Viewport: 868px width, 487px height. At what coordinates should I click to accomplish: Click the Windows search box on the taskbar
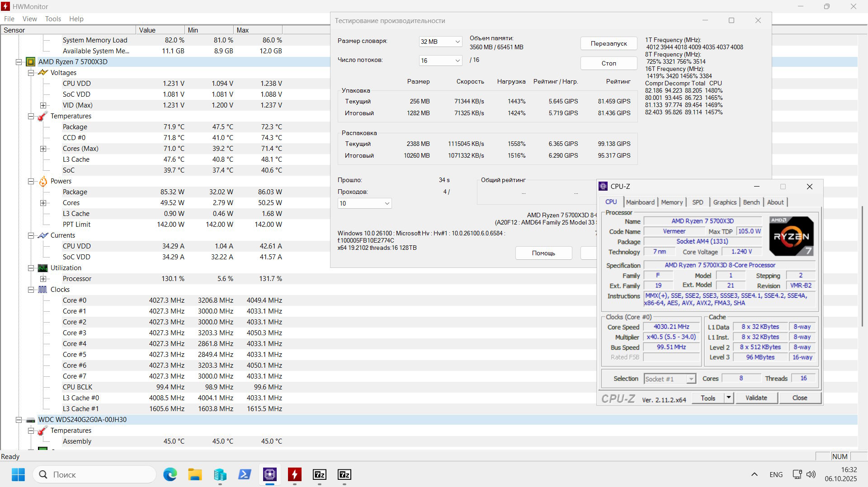pos(95,474)
